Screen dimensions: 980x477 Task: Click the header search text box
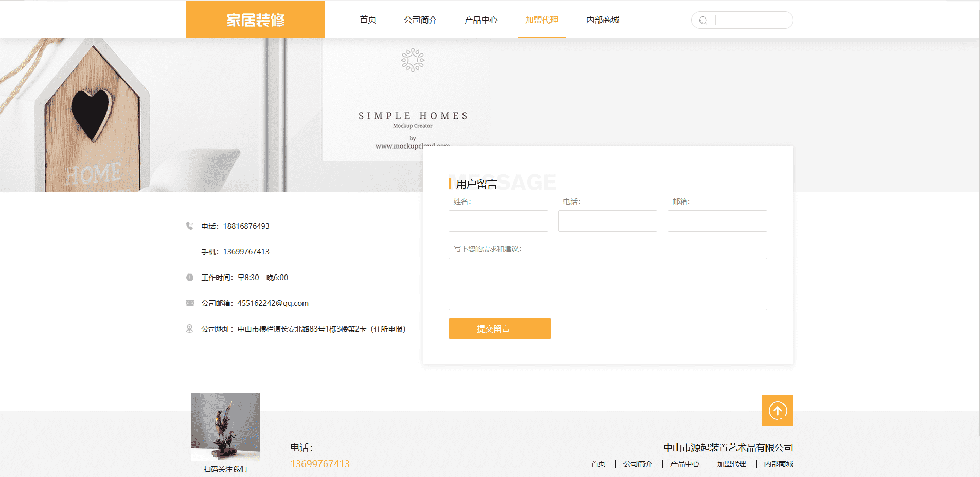tap(752, 21)
